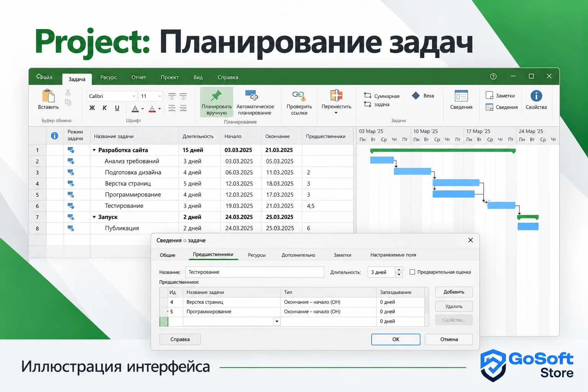
Task: Open the Calibri font name dropdown
Action: tap(134, 96)
